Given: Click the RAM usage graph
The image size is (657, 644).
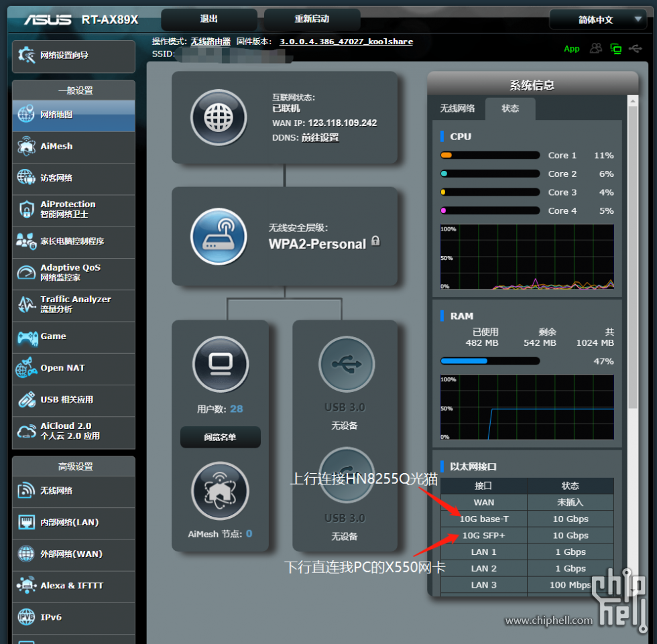Looking at the screenshot, I should (x=527, y=407).
